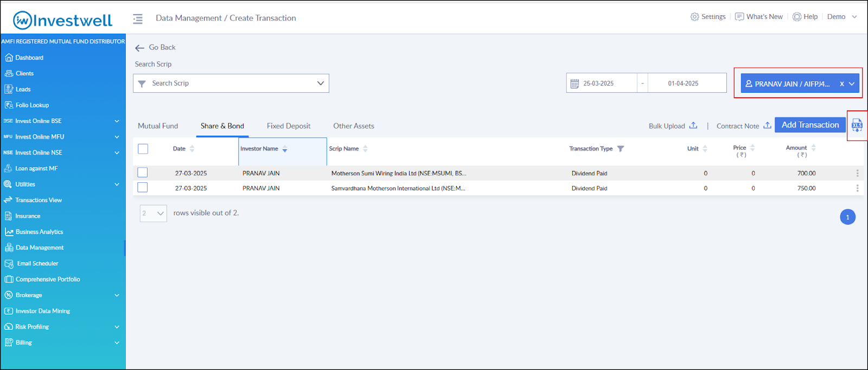Go to page 1 pagination button
This screenshot has width=868, height=370.
click(847, 217)
